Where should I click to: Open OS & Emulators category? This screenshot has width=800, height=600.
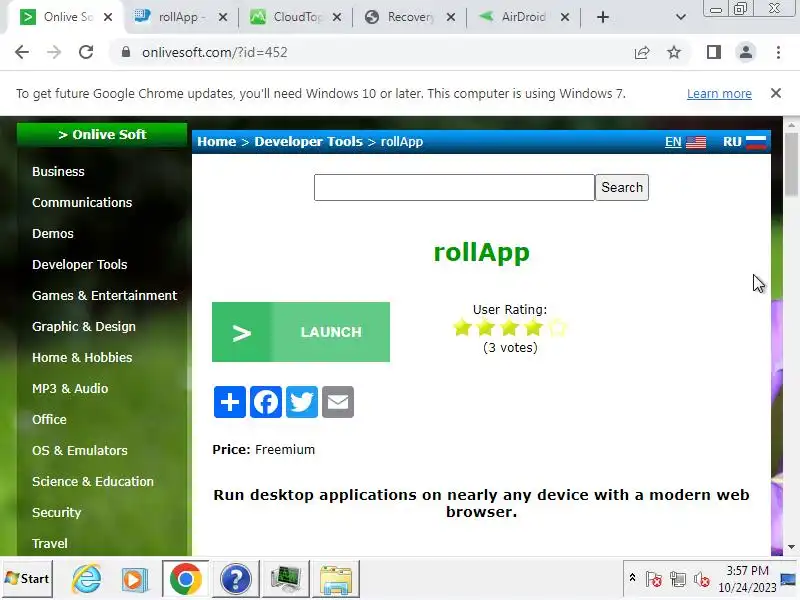click(80, 451)
